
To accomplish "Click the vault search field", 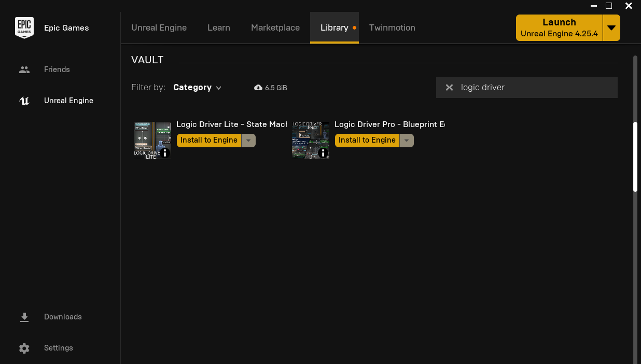I will coord(534,87).
